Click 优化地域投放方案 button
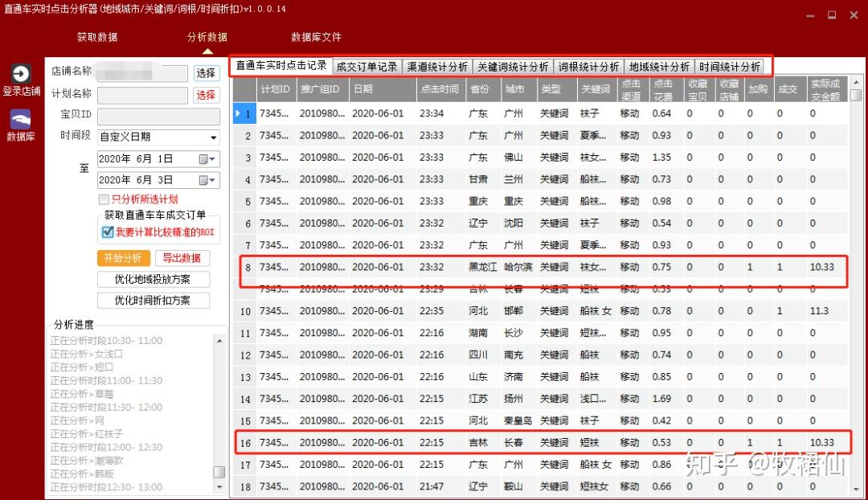This screenshot has width=868, height=500. click(153, 279)
